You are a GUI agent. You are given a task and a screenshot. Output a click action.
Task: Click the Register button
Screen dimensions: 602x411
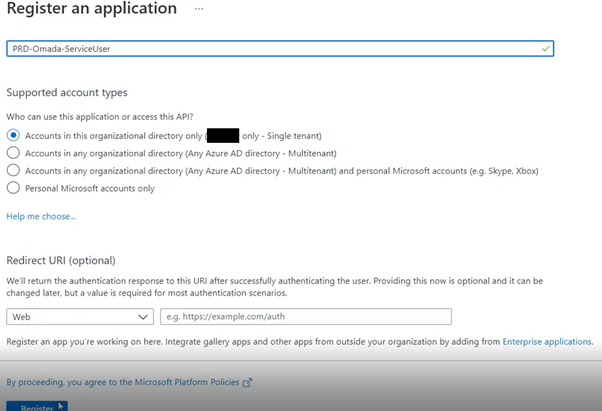tap(37, 406)
